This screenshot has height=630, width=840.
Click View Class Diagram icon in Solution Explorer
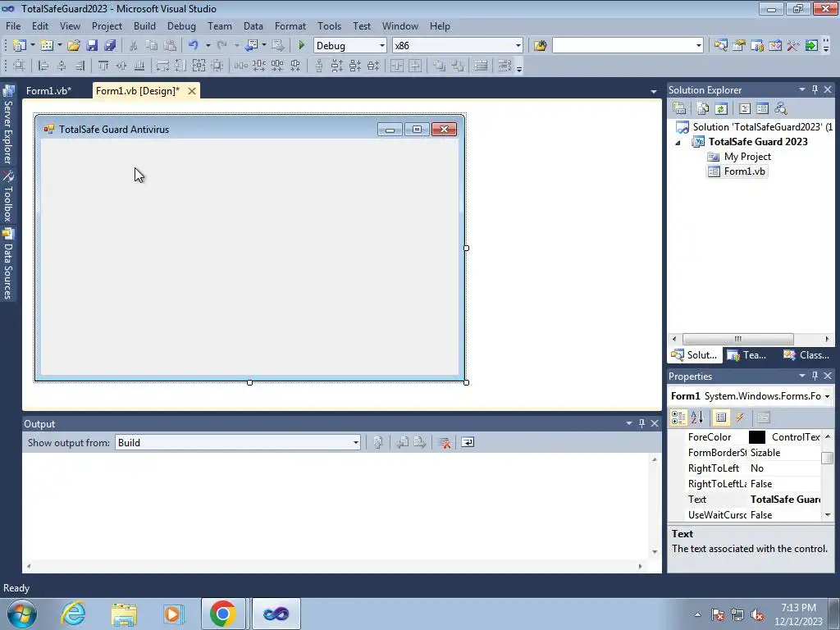781,108
